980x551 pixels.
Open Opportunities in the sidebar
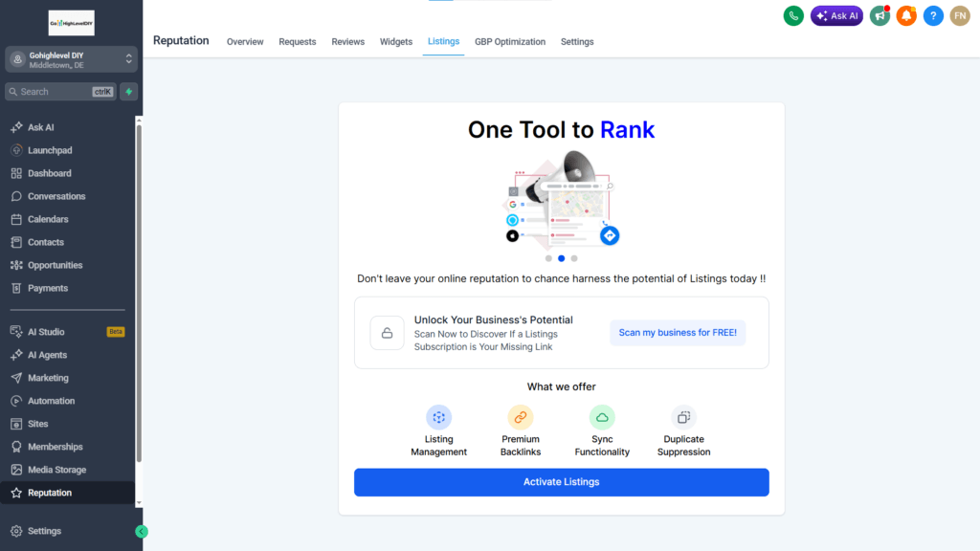[55, 265]
